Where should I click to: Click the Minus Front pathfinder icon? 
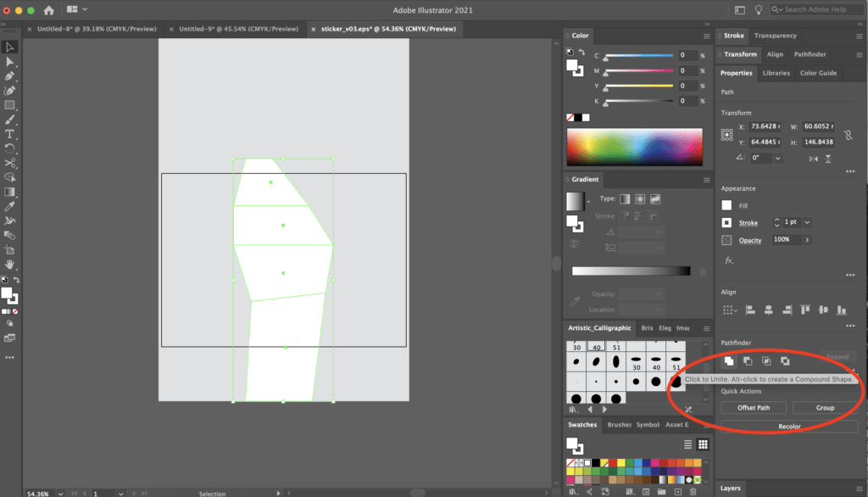[748, 361]
